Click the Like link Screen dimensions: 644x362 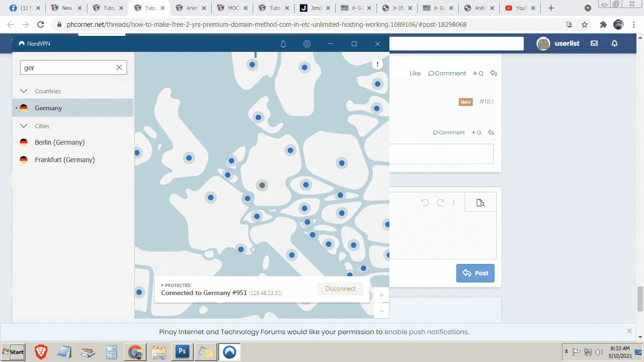pyautogui.click(x=415, y=73)
